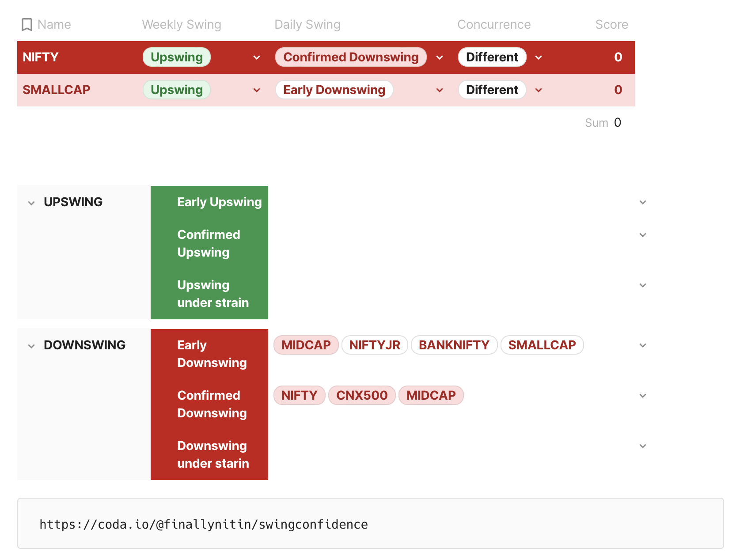This screenshot has height=560, width=736.
Task: Expand the Early Upswing row chevron
Action: click(643, 202)
